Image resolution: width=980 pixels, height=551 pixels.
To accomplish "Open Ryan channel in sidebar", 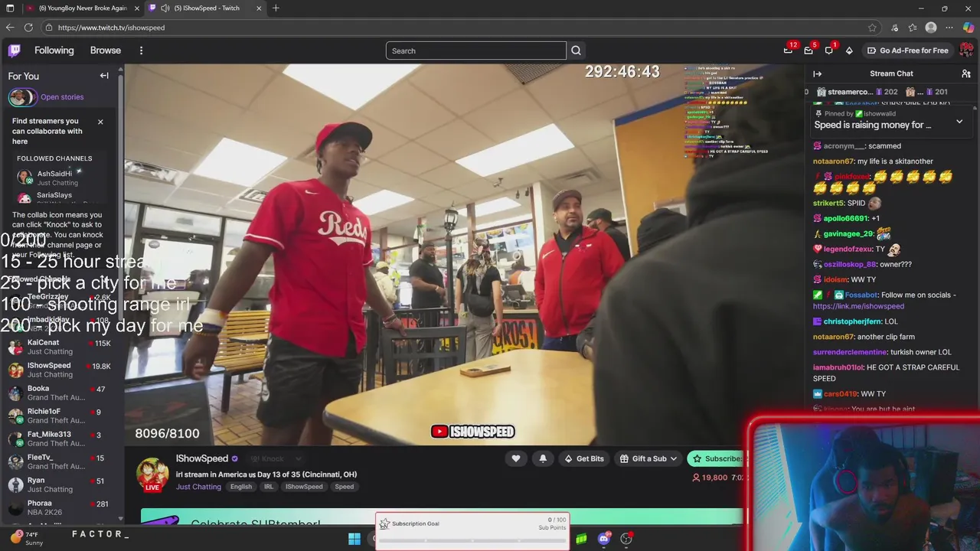I will pyautogui.click(x=60, y=485).
